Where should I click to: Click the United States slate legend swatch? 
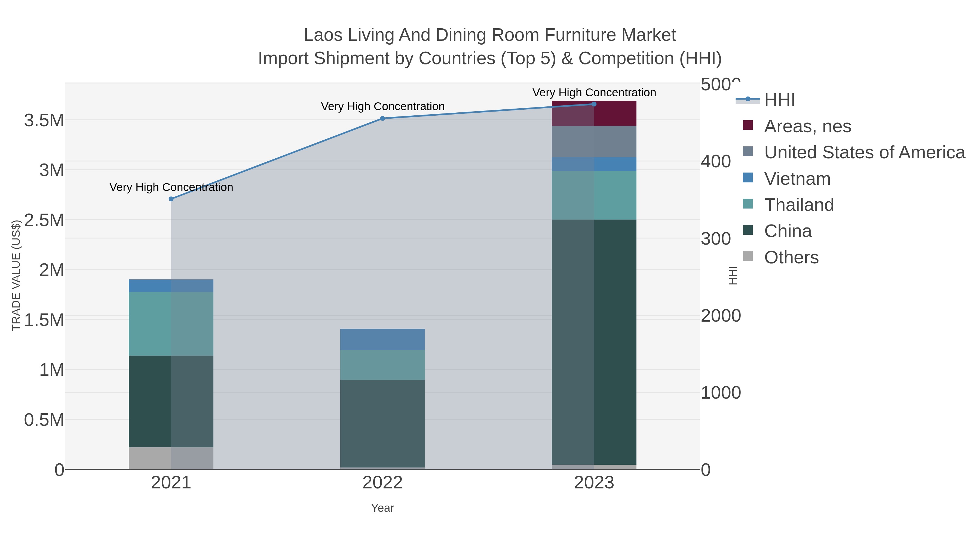click(748, 151)
